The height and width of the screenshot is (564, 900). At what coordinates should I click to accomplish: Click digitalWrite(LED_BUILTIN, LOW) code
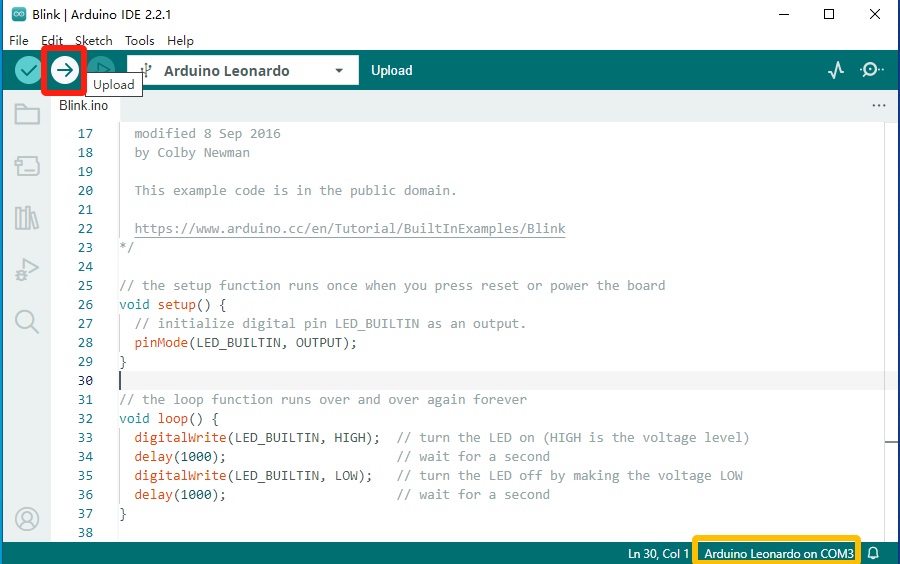[253, 476]
